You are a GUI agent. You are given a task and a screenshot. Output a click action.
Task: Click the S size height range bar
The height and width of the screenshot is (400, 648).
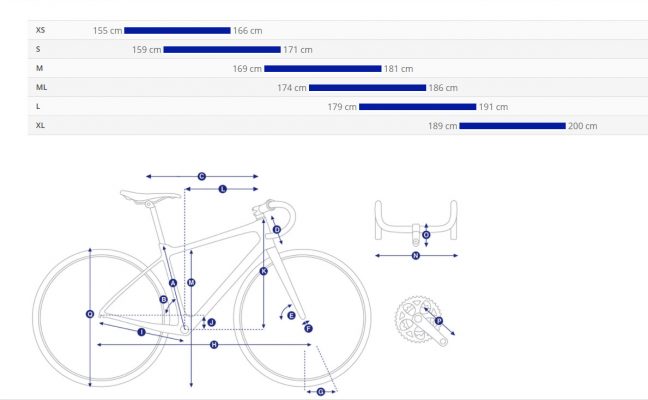(222, 49)
